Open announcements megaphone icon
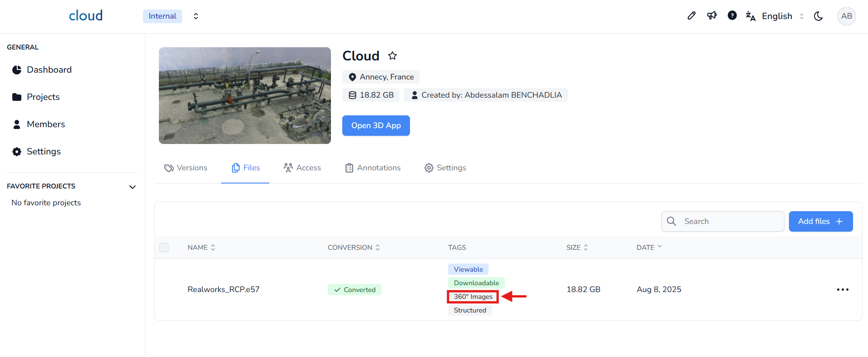 tap(712, 16)
